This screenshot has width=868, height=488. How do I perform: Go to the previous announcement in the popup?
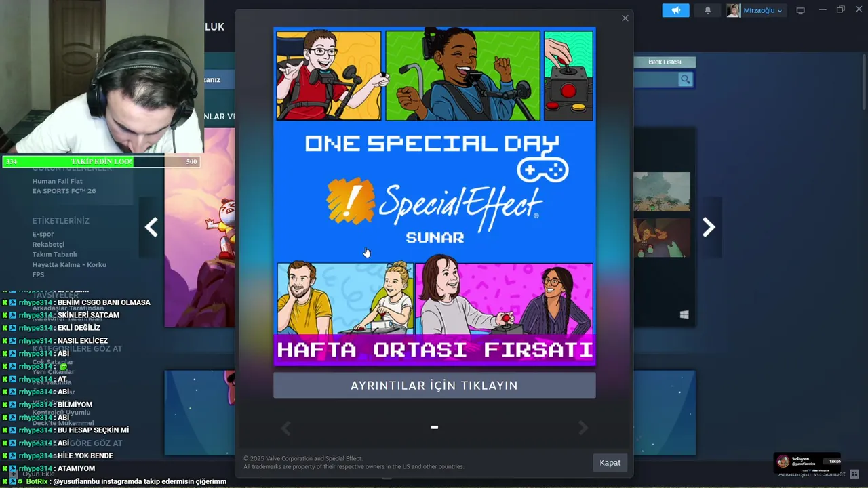pyautogui.click(x=286, y=428)
